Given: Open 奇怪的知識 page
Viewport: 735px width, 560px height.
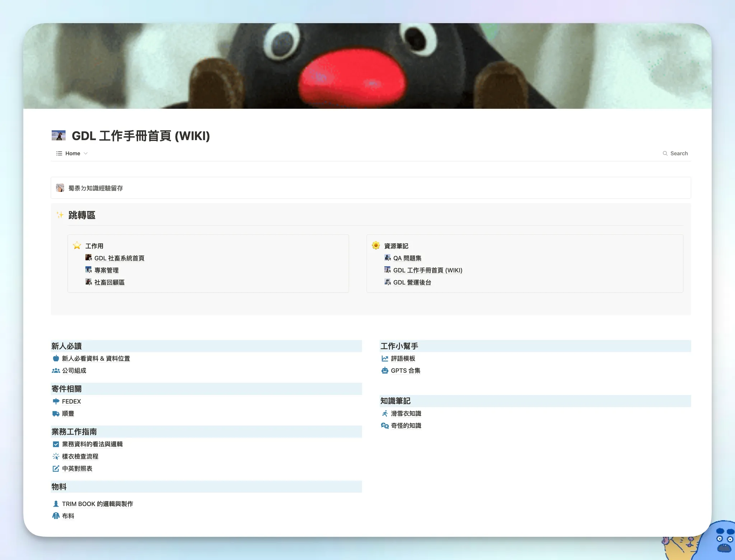Looking at the screenshot, I should point(406,426).
